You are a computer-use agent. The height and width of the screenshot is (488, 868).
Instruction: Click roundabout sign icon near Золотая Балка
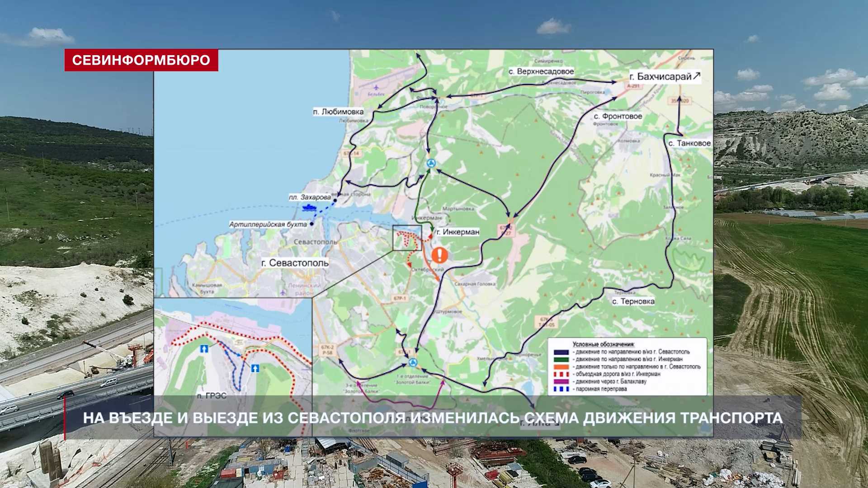coord(412,362)
